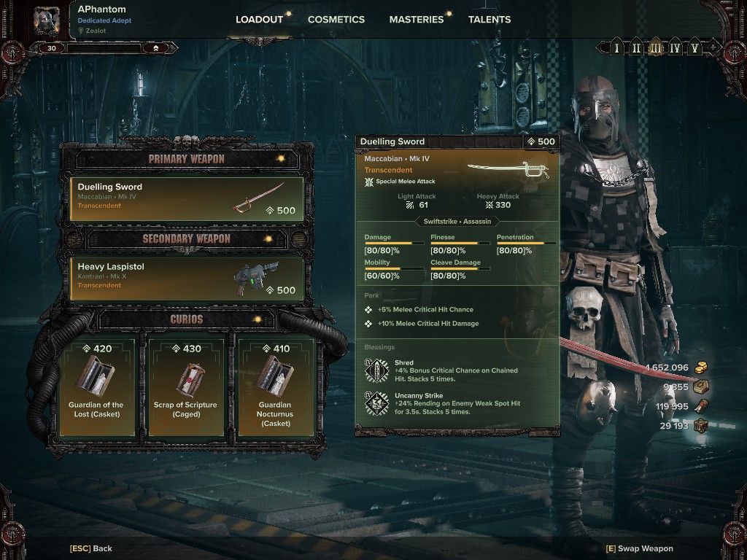
Task: Click the APhantom character portrait
Action: 47,21
